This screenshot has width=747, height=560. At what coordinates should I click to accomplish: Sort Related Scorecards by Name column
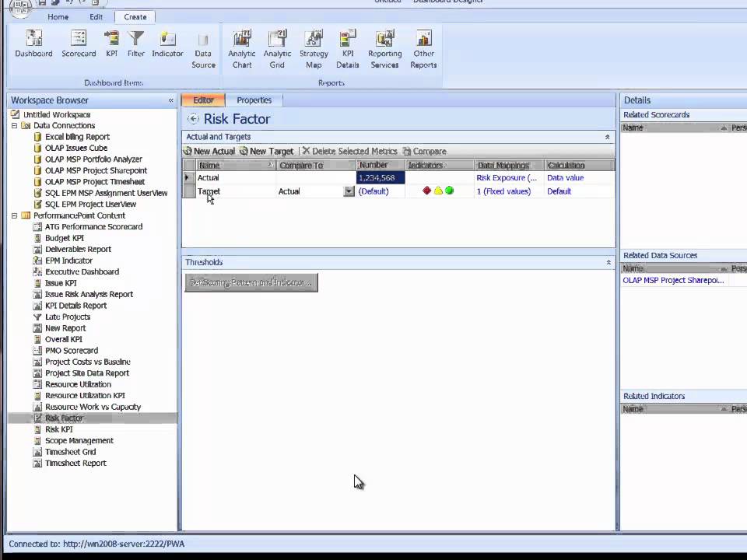click(675, 128)
